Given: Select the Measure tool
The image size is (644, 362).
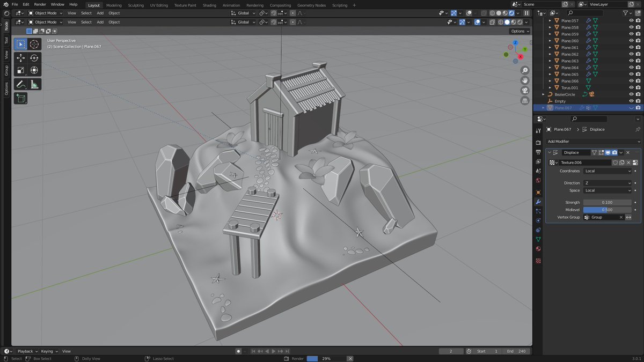Looking at the screenshot, I should click(x=34, y=84).
